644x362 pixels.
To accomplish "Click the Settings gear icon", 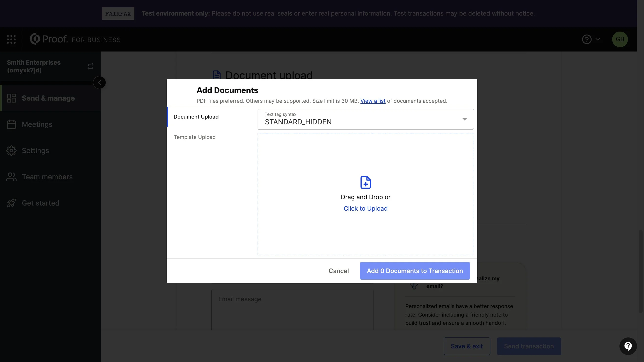I will 11,150.
